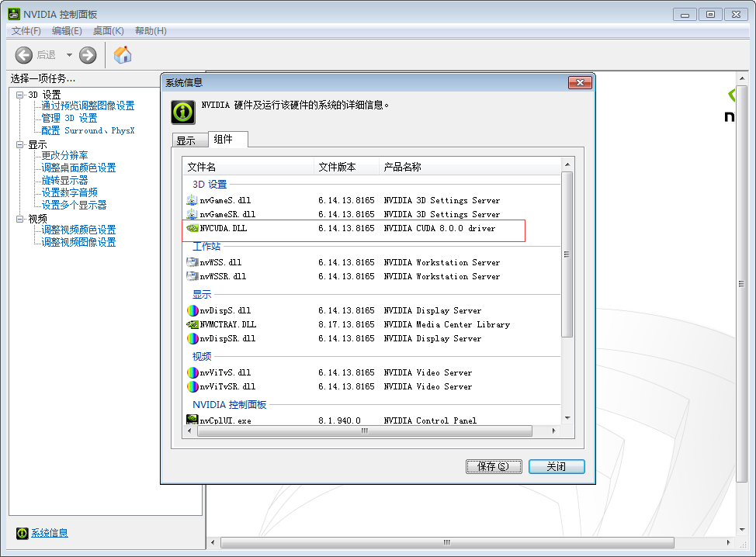
Task: Click the nvDispS.dll display server icon
Action: pos(193,310)
